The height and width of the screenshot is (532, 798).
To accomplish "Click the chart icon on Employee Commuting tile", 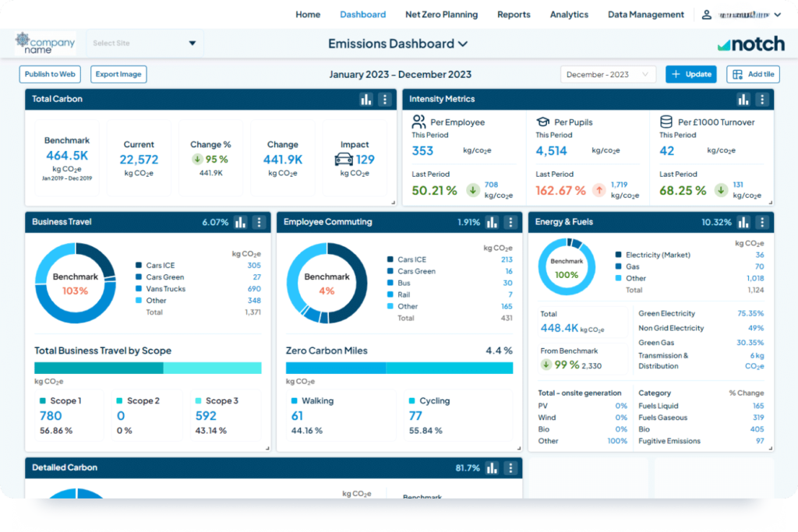I will (492, 222).
